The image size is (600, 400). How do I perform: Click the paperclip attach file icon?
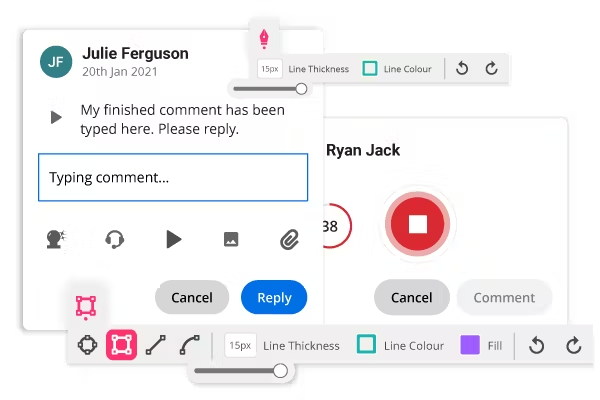(x=289, y=240)
